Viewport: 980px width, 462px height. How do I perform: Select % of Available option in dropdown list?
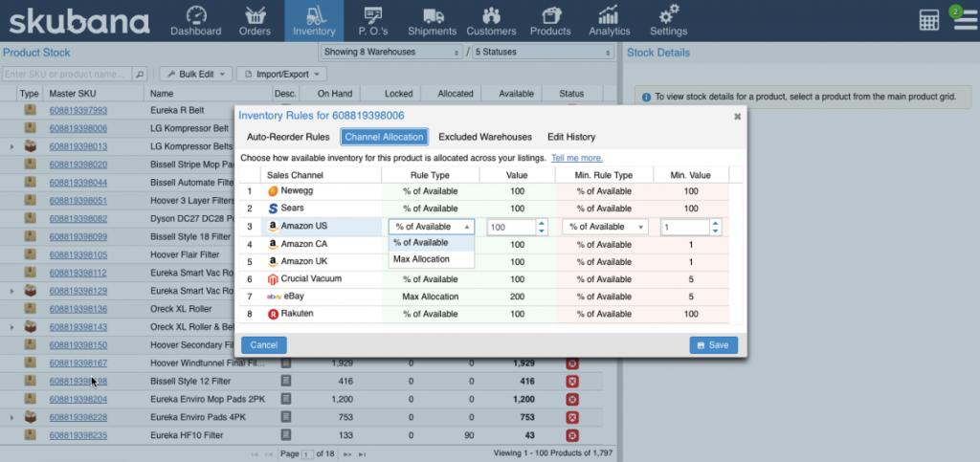click(x=432, y=243)
